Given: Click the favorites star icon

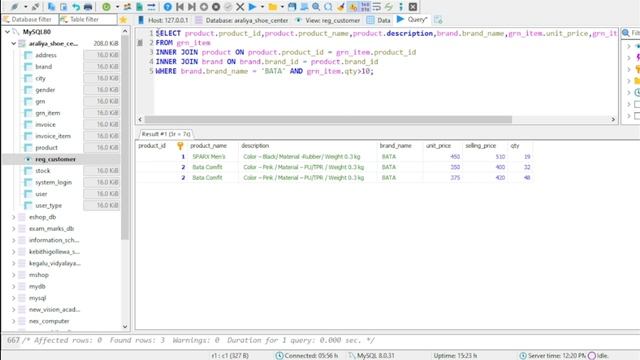Looking at the screenshot, I should click(x=123, y=20).
